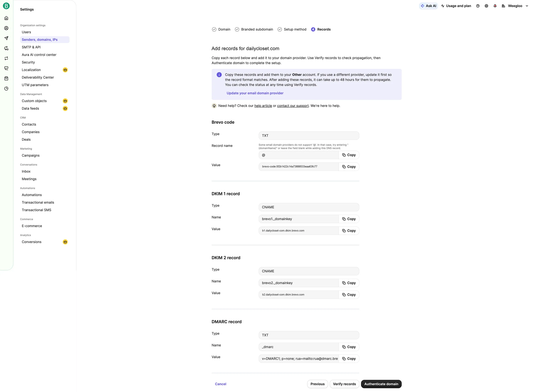This screenshot has height=392, width=537.
Task: Click crown badge next to Conversions
Action: click(65, 242)
